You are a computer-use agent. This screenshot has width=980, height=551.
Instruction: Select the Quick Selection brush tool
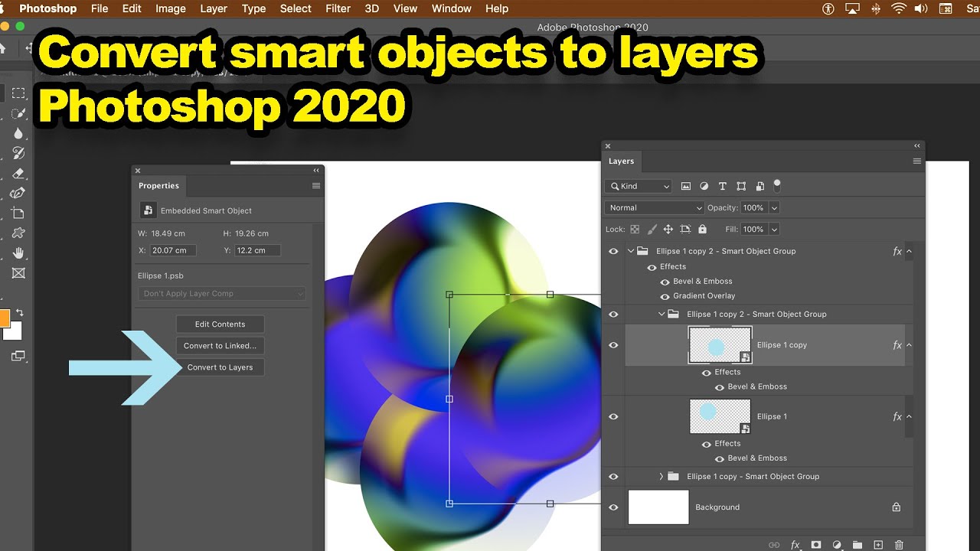click(18, 114)
